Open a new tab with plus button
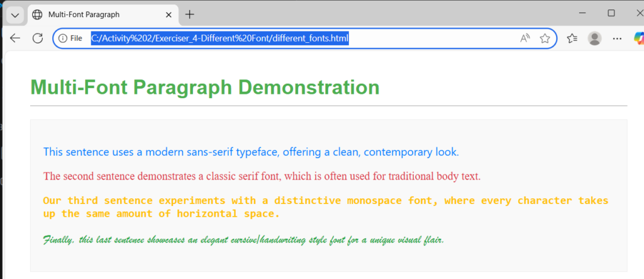 coord(189,14)
